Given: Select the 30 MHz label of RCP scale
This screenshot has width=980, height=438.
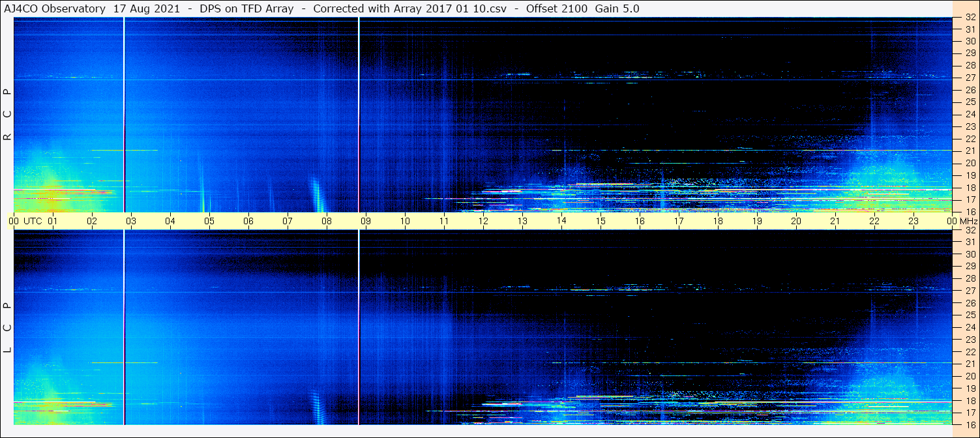Looking at the screenshot, I should (x=970, y=41).
